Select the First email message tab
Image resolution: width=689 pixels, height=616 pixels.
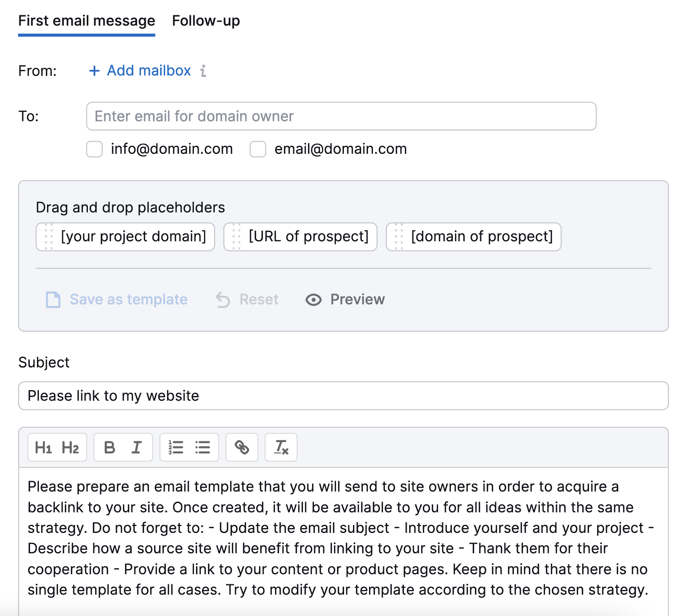(87, 21)
